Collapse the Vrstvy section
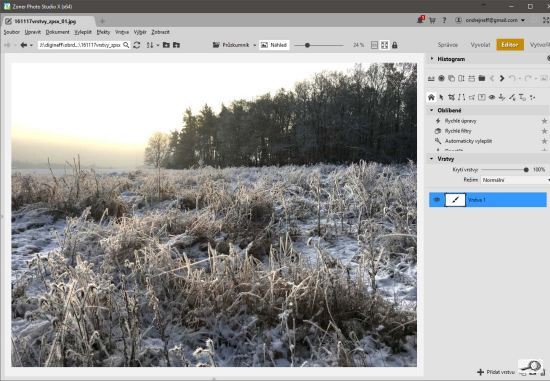The width and height of the screenshot is (550, 381). pyautogui.click(x=432, y=159)
